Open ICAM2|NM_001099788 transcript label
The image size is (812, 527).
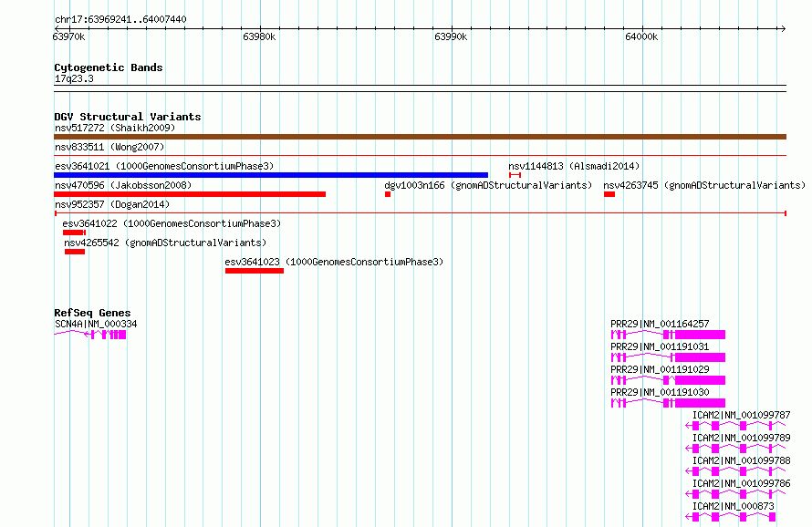742,460
